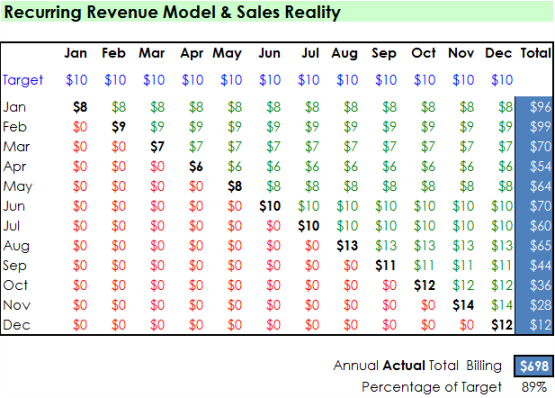
Task: Click the Dec row total $12 cell
Action: click(x=534, y=325)
